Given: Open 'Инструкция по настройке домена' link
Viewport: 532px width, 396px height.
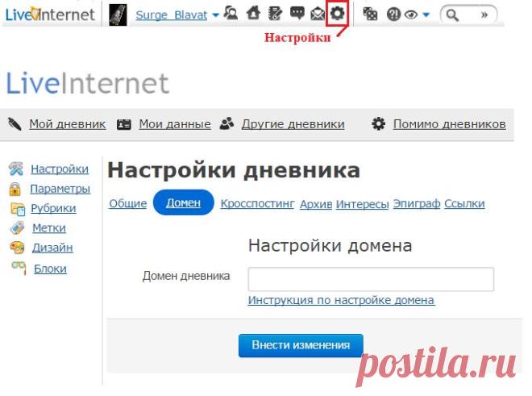Looking at the screenshot, I should [x=341, y=300].
